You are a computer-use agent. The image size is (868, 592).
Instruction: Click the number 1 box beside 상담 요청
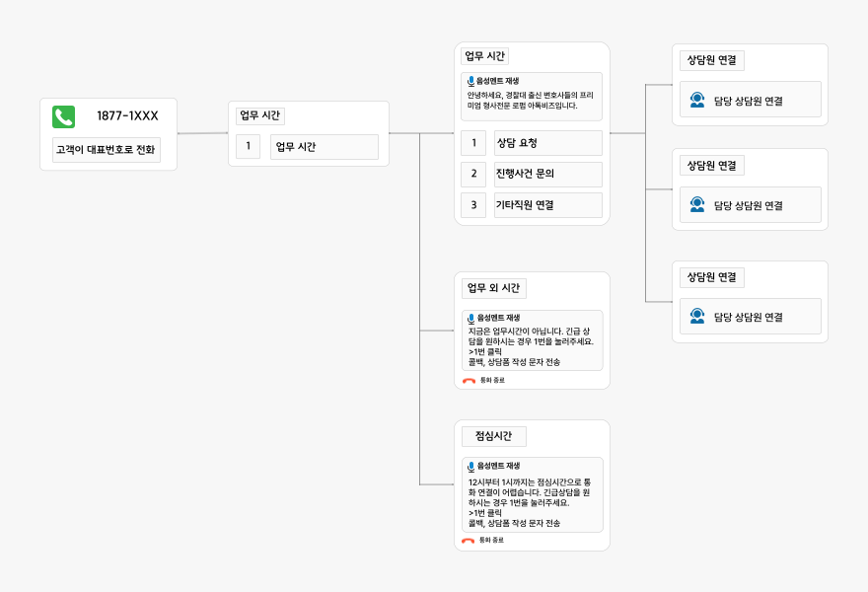coord(473,143)
